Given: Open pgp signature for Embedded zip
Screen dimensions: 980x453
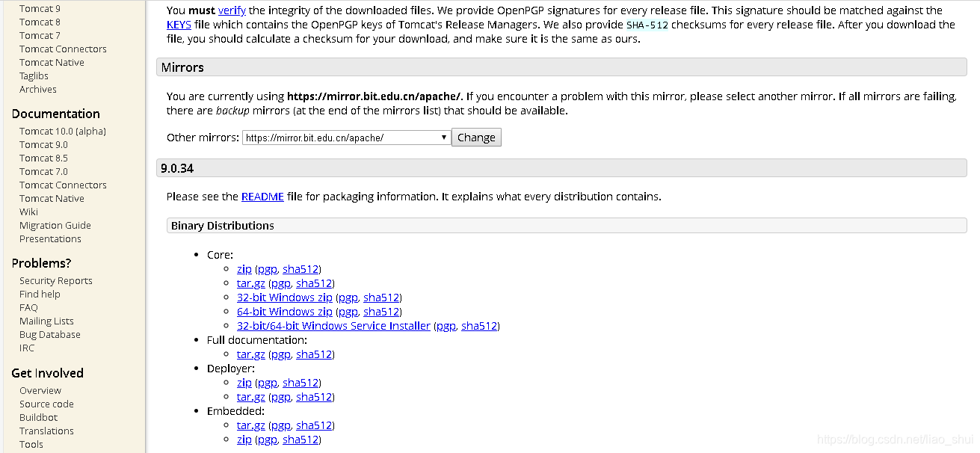Looking at the screenshot, I should coord(268,440).
